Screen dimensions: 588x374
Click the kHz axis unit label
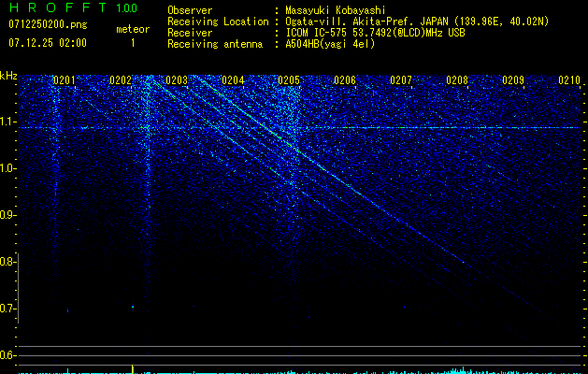[x=8, y=76]
